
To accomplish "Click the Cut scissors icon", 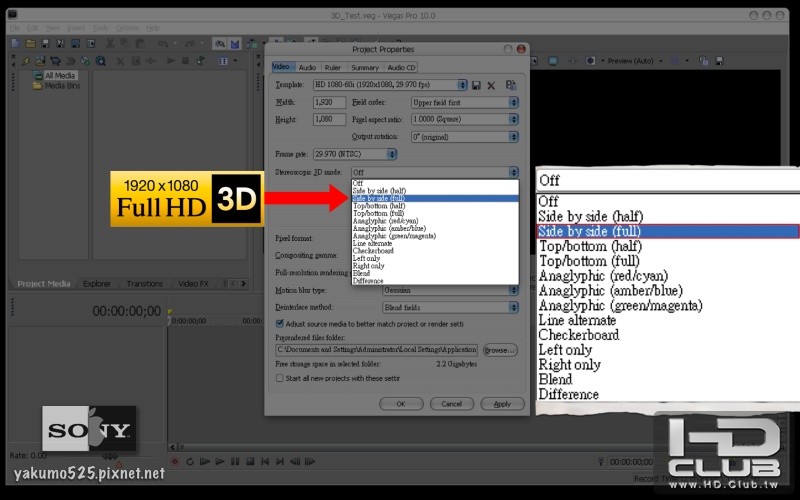I will click(110, 44).
